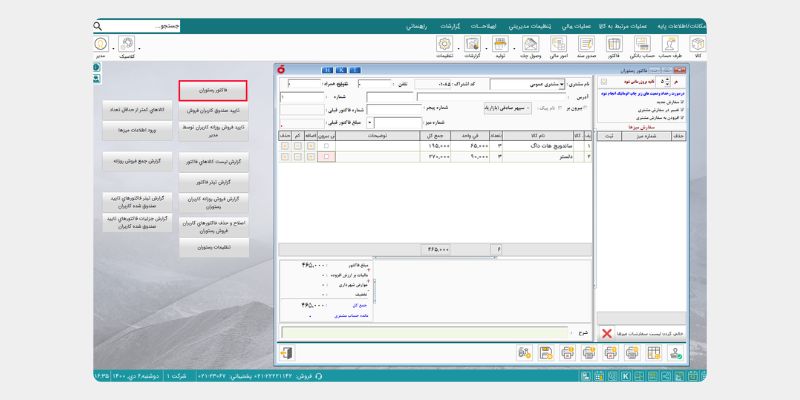Click the grid table icon in invoice footer
The width and height of the screenshot is (800, 400).
coord(654,353)
